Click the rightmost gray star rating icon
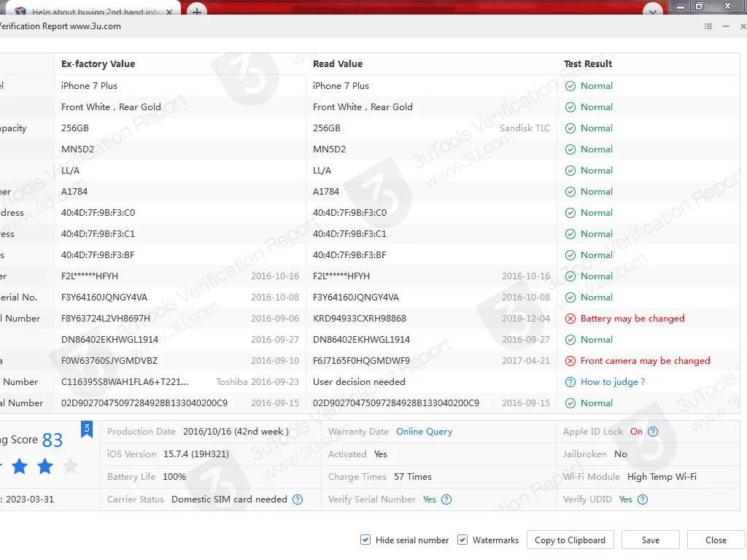This screenshot has height=560, width=747. click(x=71, y=466)
